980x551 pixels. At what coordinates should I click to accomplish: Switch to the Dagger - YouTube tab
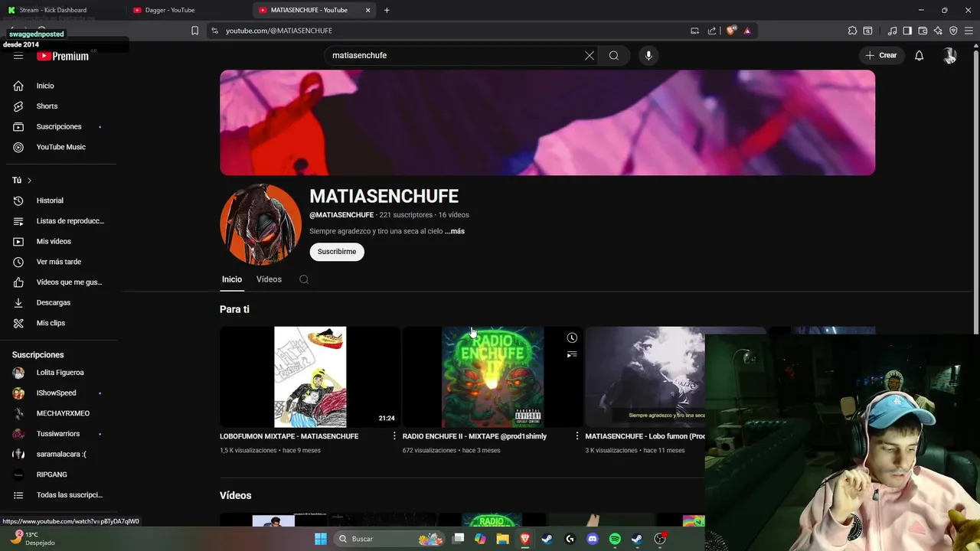click(188, 10)
